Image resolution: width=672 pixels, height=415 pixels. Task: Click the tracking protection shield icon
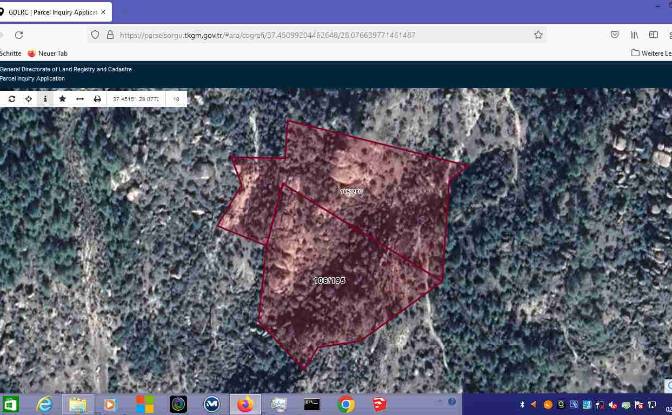click(x=95, y=35)
